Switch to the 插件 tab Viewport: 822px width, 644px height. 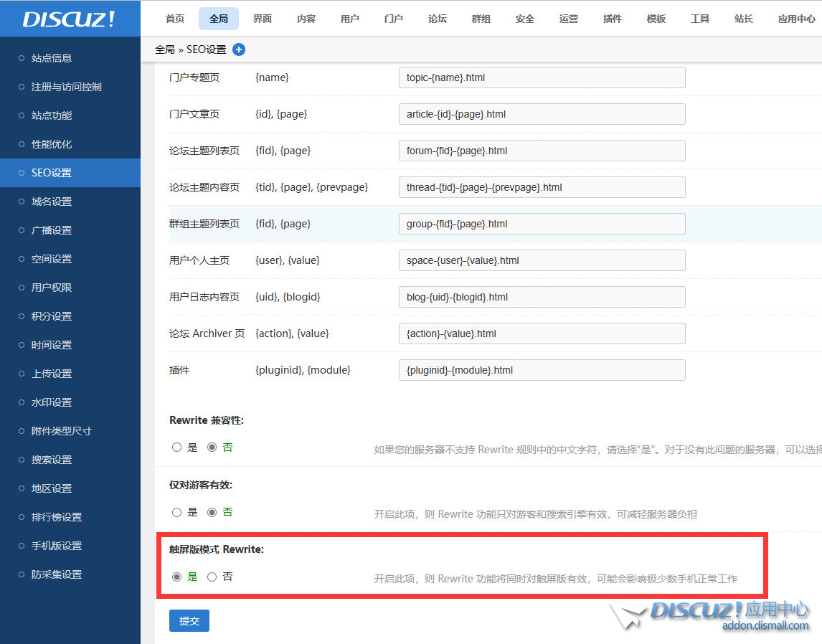click(x=612, y=19)
